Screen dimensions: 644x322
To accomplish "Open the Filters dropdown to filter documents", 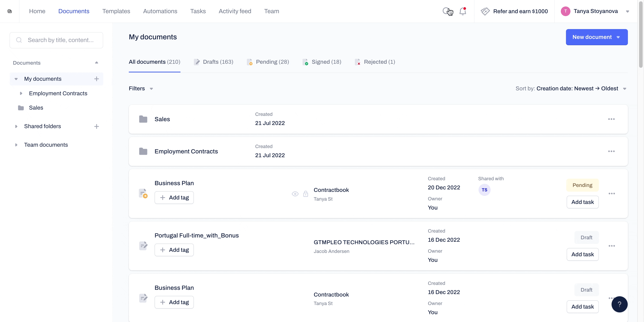I will [141, 88].
